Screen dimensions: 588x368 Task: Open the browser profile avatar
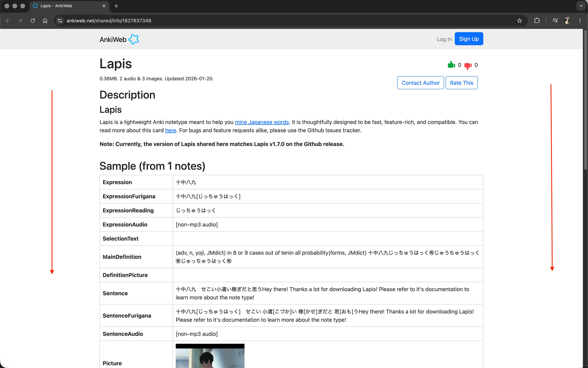[568, 21]
